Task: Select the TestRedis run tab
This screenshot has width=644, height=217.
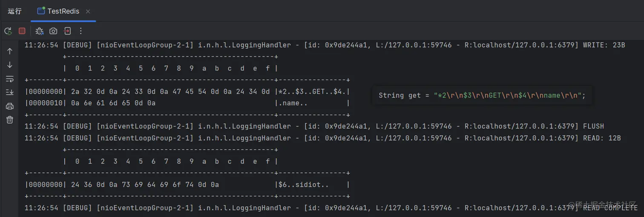Action: point(63,11)
